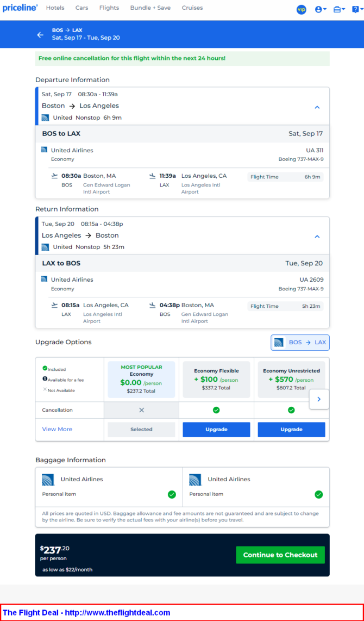Click the left Personal item checkmark

(172, 495)
